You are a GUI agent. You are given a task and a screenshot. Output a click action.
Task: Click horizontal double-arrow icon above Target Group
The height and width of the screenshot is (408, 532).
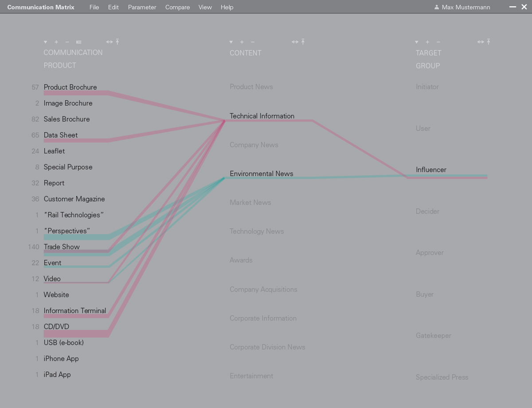point(481,42)
